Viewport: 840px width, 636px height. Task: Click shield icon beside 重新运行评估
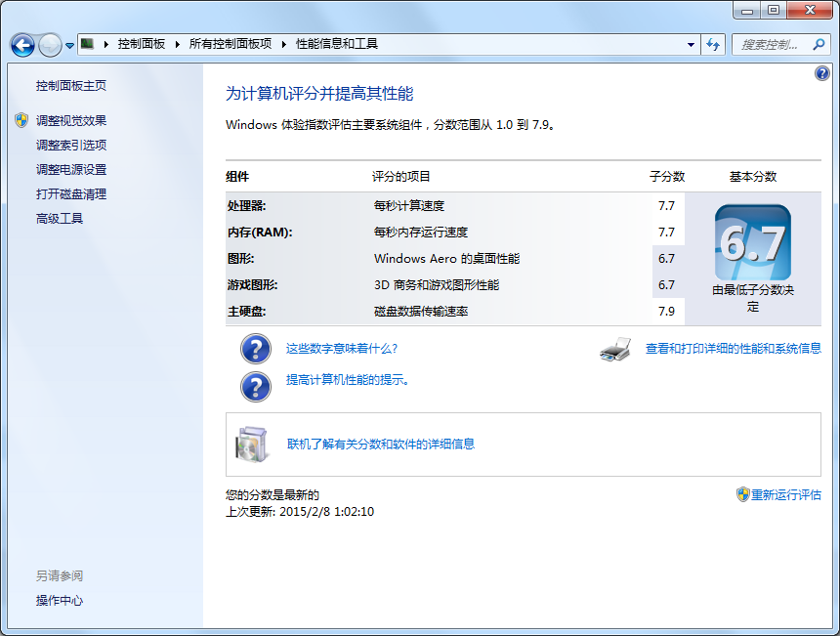742,494
